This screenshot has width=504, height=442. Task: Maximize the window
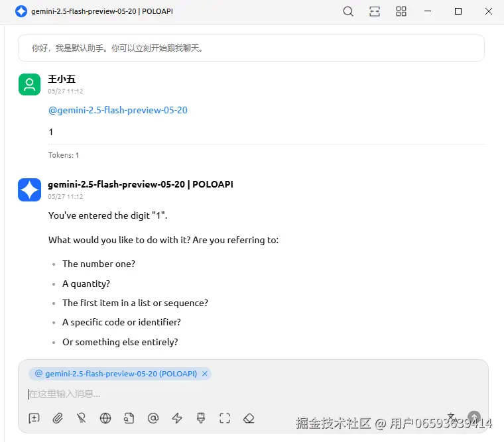(x=458, y=11)
